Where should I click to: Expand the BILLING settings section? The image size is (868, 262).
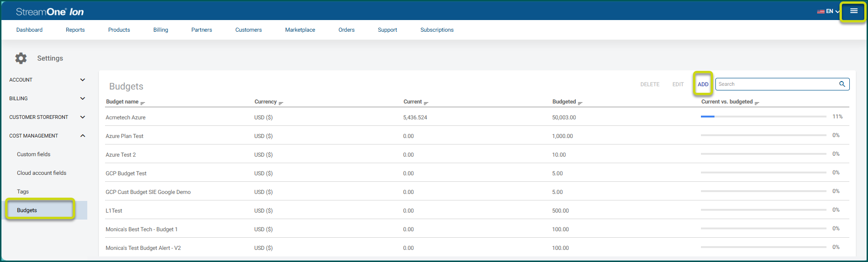[x=47, y=98]
